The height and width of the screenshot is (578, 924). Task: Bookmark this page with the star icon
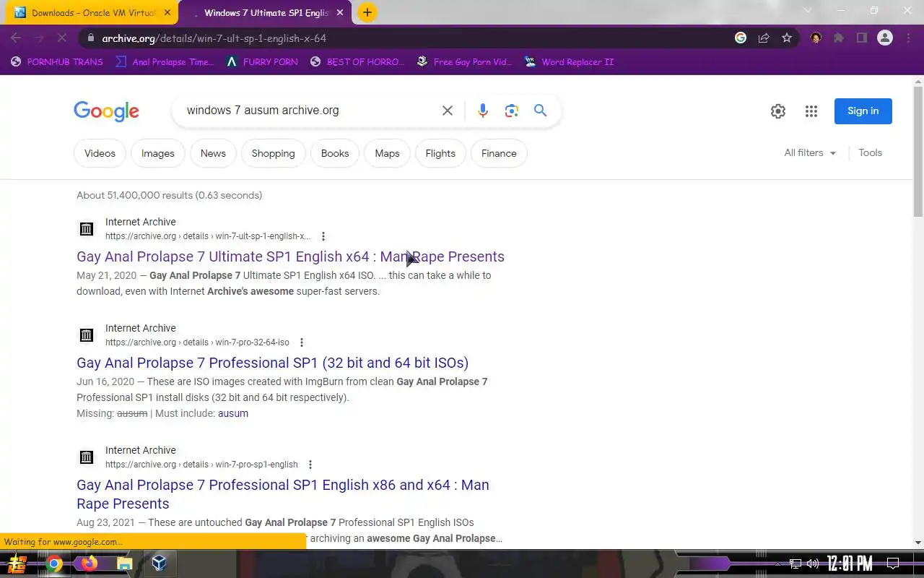(787, 38)
